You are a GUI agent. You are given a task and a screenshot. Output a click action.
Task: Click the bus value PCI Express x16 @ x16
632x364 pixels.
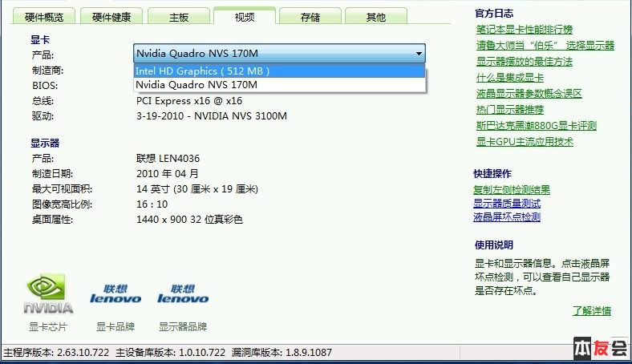tap(189, 101)
